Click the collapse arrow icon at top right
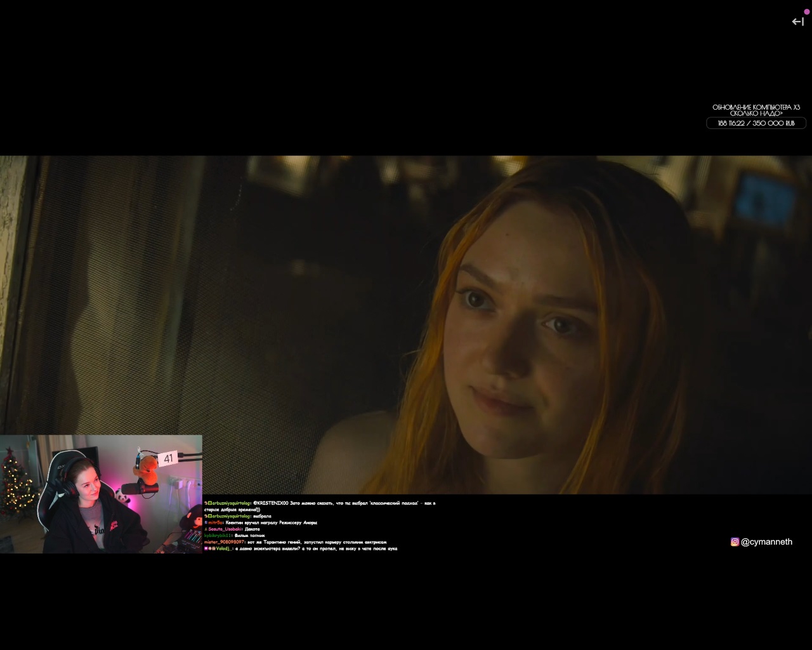The width and height of the screenshot is (812, 650). [x=798, y=22]
